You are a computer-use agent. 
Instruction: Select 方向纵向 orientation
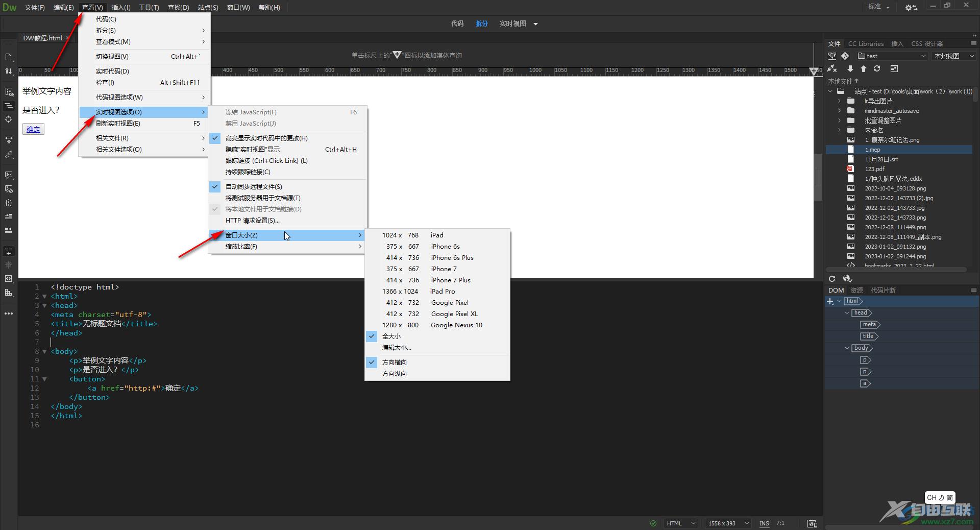[437, 374]
